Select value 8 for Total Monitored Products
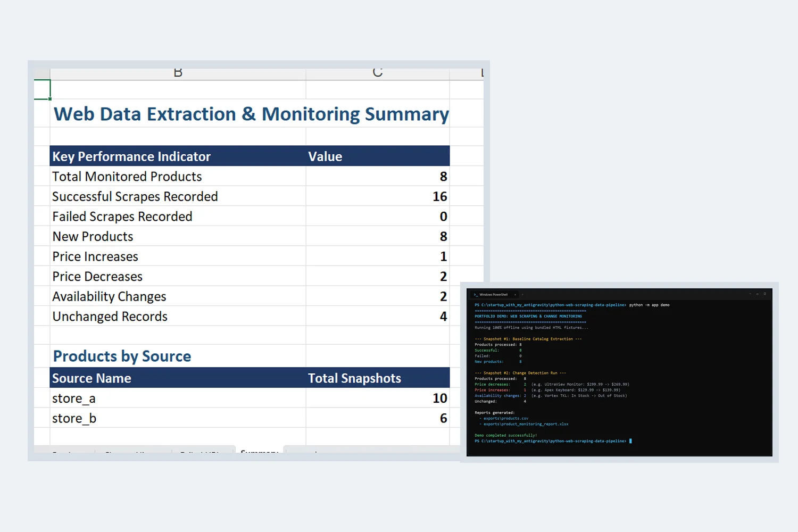 pyautogui.click(x=378, y=176)
